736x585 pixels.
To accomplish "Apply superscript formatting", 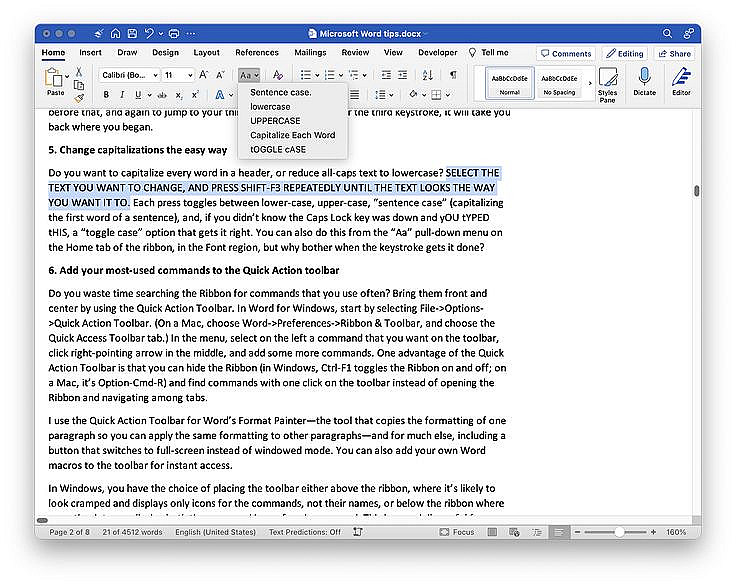I will pos(195,95).
